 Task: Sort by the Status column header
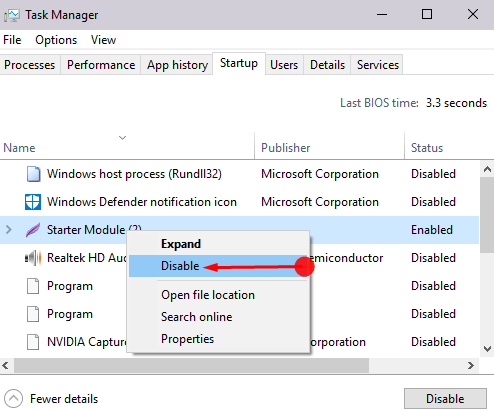(x=449, y=146)
